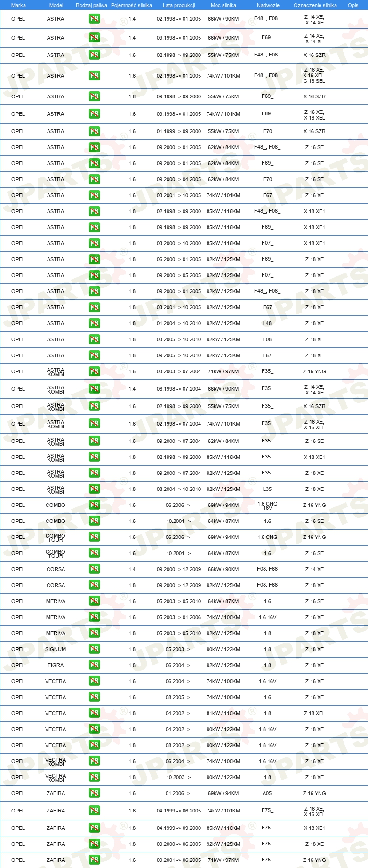Click the fuel icon in the SIGNUM row
The height and width of the screenshot is (868, 368).
pyautogui.click(x=94, y=649)
